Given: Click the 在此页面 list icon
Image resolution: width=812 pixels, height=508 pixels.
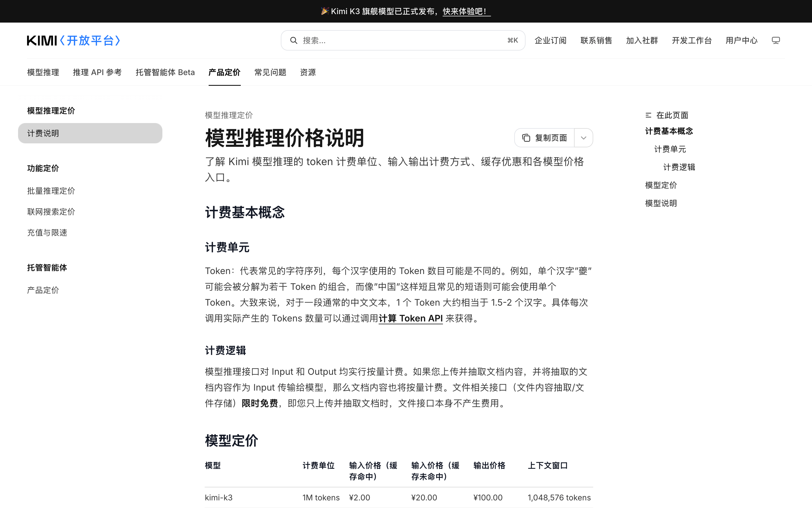Looking at the screenshot, I should point(648,115).
